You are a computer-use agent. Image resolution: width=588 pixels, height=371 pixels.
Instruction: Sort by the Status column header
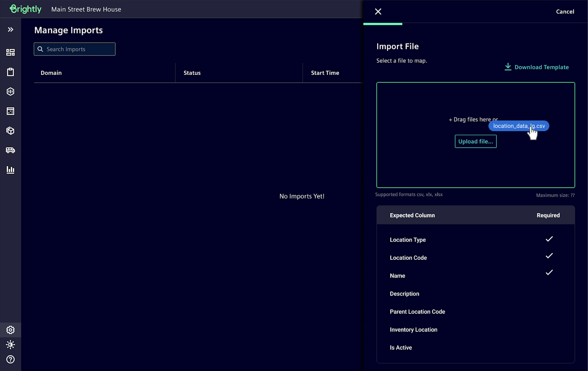192,73
